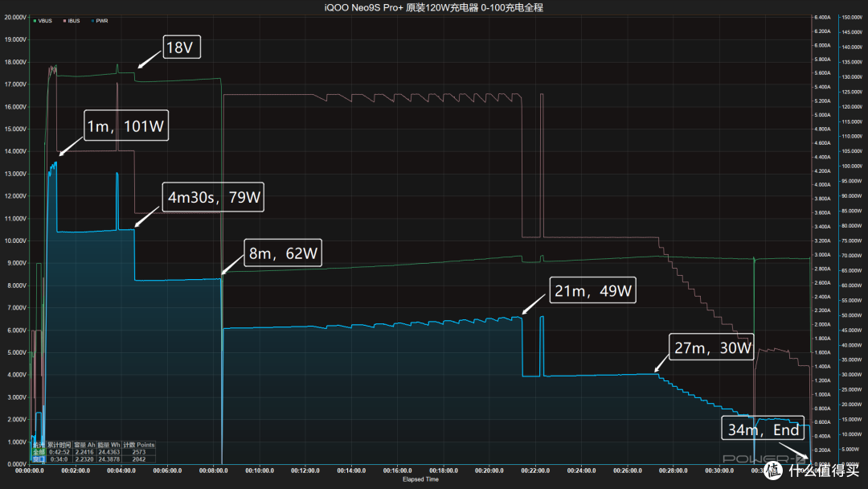Click the VBUS legend entry

43,21
